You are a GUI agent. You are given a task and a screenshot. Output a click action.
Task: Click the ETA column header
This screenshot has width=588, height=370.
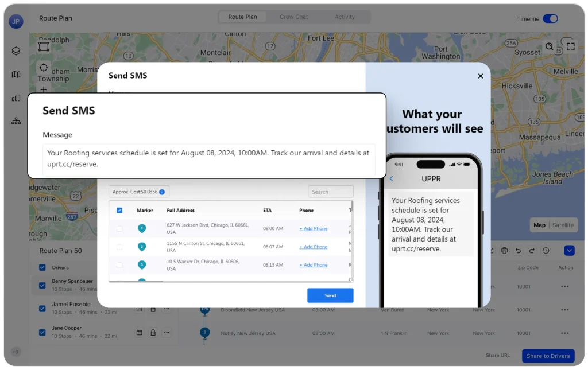[x=267, y=211]
